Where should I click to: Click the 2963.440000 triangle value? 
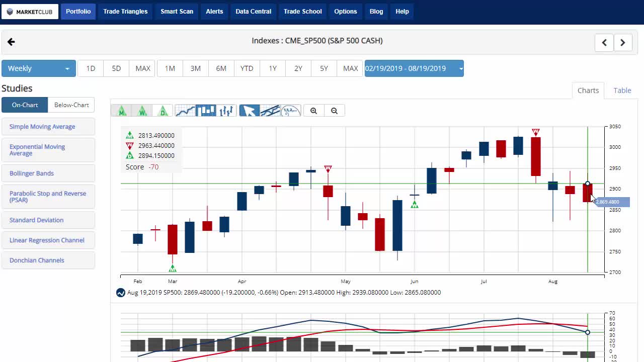[156, 146]
